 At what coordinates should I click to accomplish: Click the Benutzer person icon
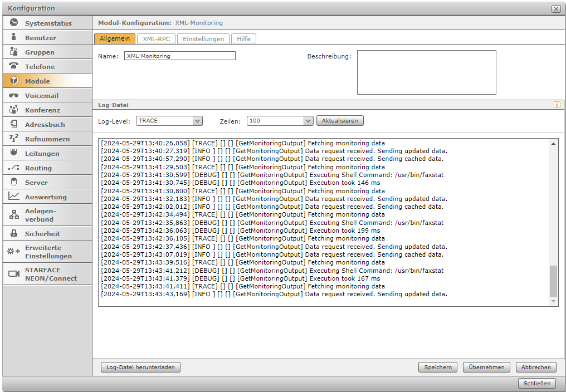click(14, 37)
